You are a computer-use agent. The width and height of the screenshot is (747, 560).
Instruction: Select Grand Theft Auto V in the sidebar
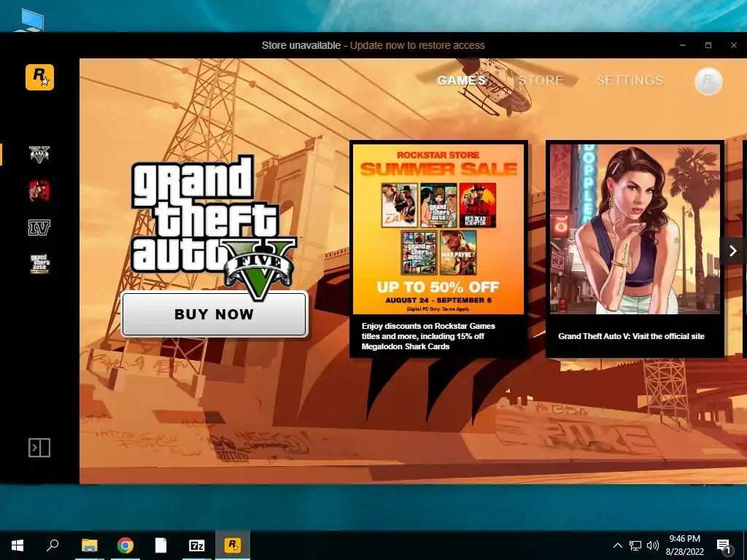[x=39, y=155]
